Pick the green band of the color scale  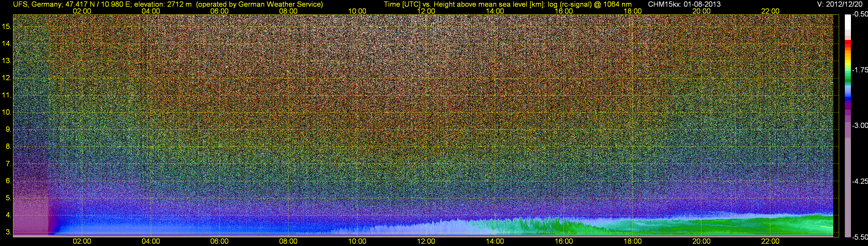click(847, 80)
